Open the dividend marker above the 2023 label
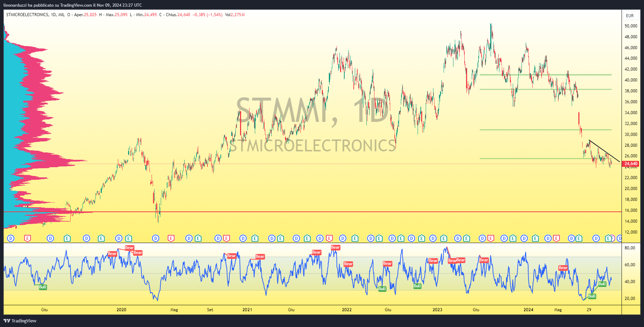 (x=433, y=238)
